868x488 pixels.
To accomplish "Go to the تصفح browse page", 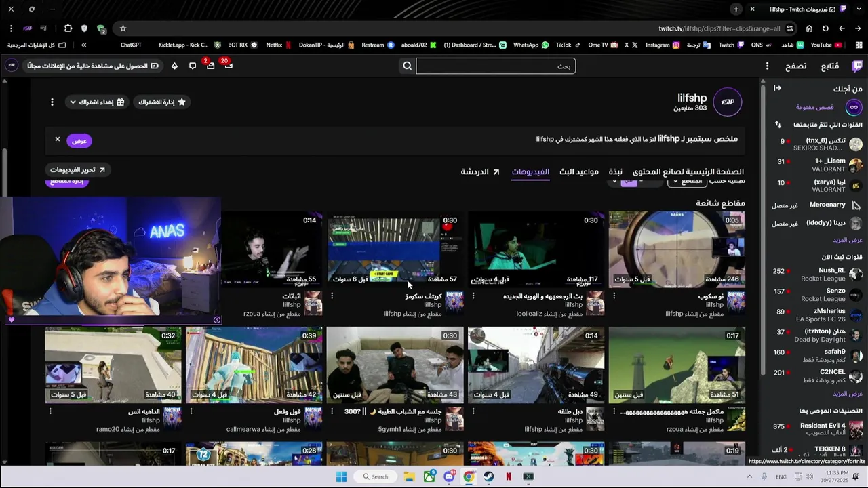I will [796, 66].
